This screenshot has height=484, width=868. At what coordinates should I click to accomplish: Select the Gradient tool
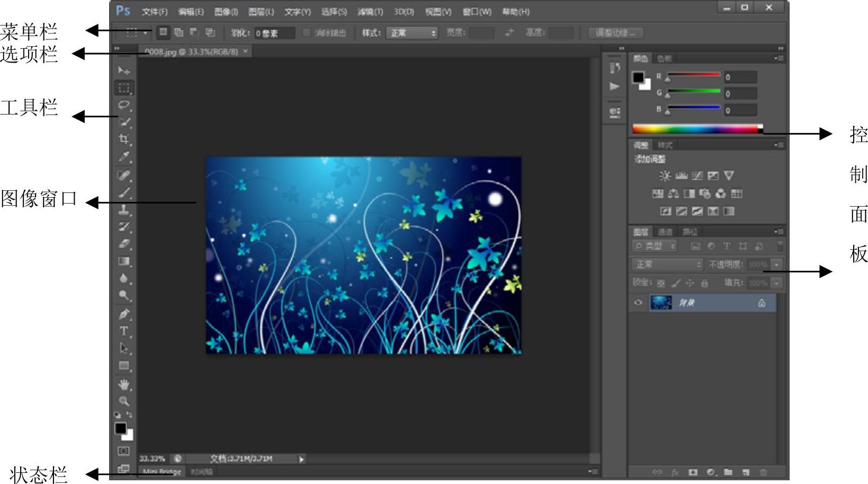tap(124, 261)
